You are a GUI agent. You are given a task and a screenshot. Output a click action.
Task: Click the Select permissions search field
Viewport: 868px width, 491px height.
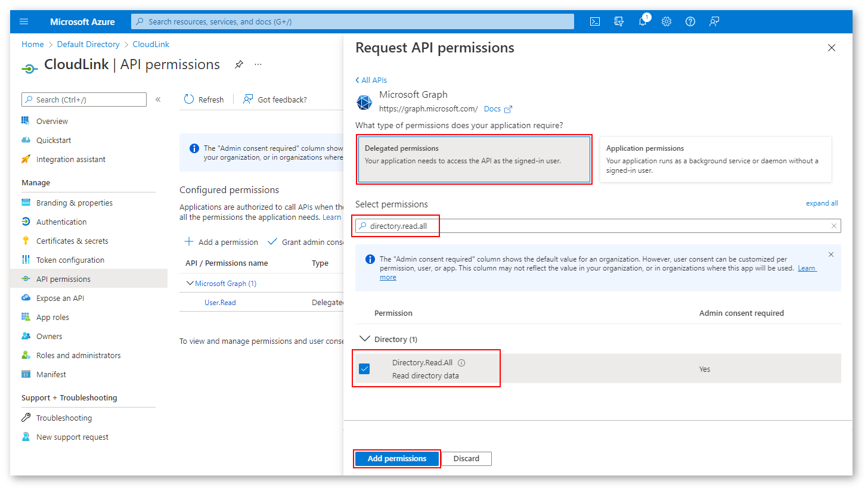coord(598,226)
